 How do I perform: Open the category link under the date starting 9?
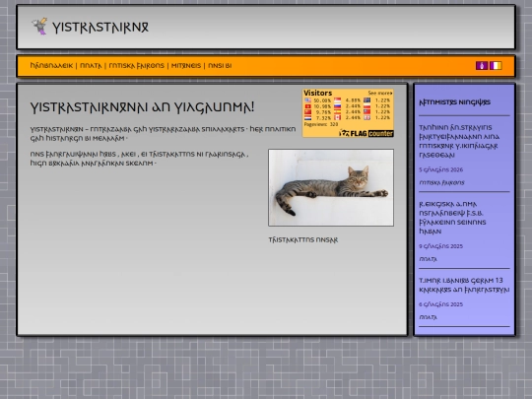tap(428, 259)
